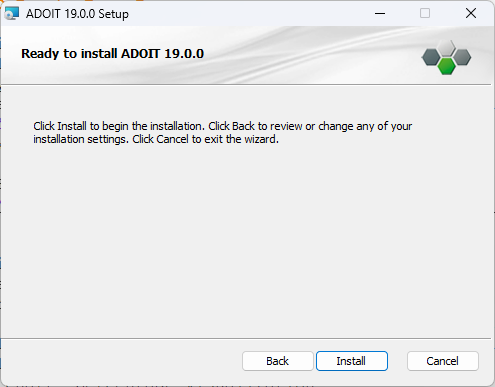Click the 'Ready to install ADOIT 19.0.0' heading
This screenshot has width=495, height=387.
coord(112,54)
